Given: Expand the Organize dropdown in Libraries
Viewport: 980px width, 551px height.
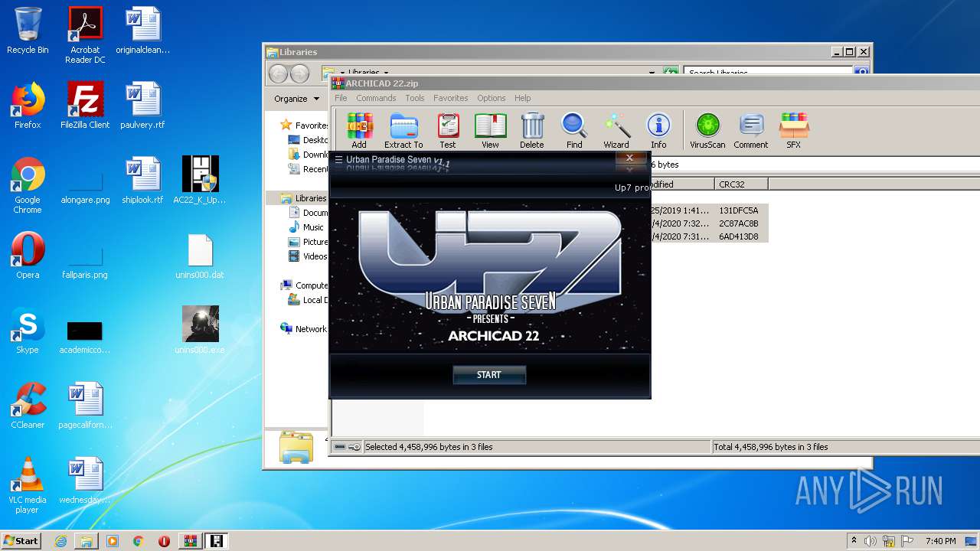Looking at the screenshot, I should point(297,99).
